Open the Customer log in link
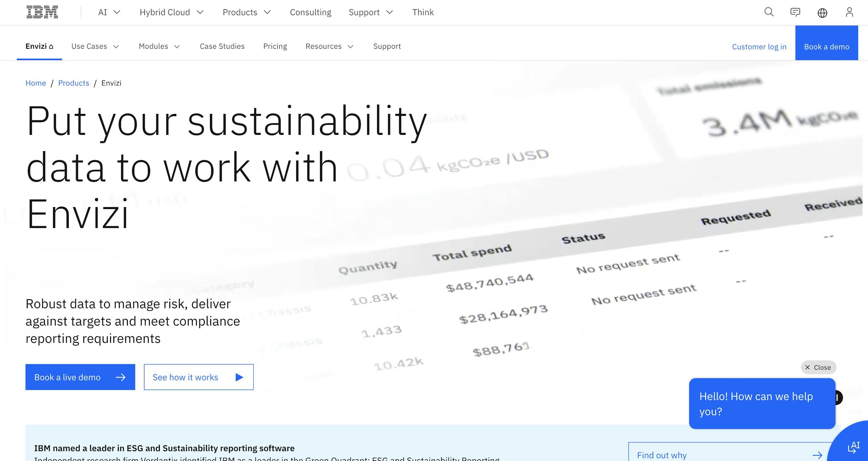The image size is (868, 461). tap(759, 46)
